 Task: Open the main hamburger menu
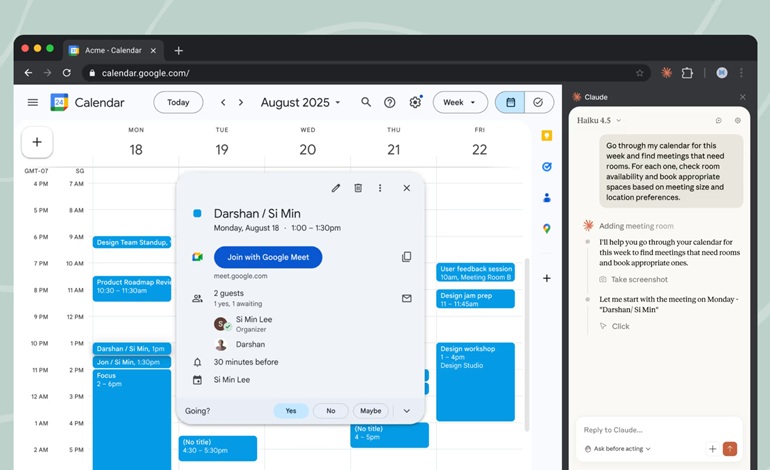(33, 102)
